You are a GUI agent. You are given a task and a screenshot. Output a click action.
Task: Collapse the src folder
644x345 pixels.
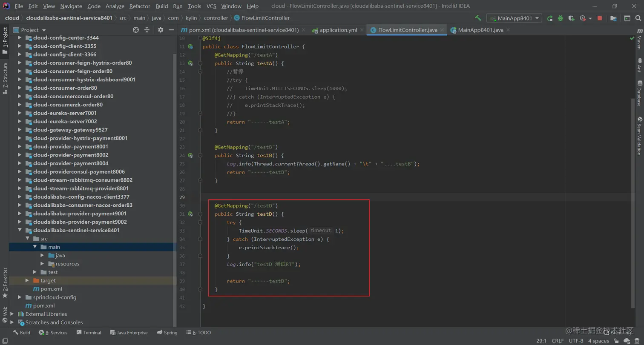28,239
